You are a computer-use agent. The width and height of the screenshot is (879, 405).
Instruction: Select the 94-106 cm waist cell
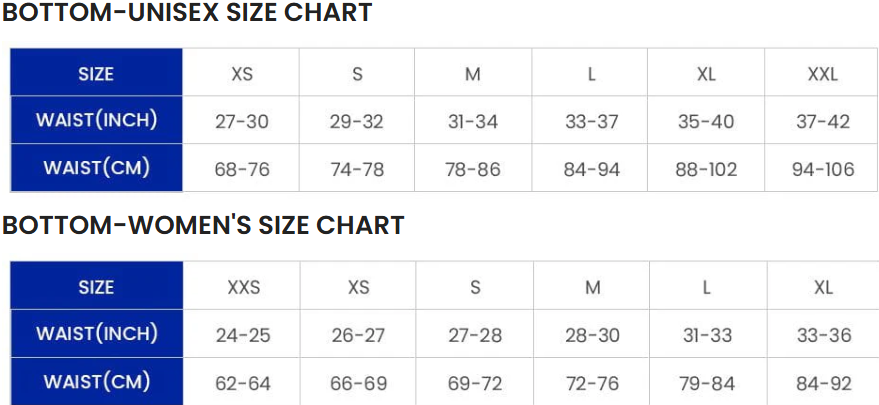(x=822, y=169)
